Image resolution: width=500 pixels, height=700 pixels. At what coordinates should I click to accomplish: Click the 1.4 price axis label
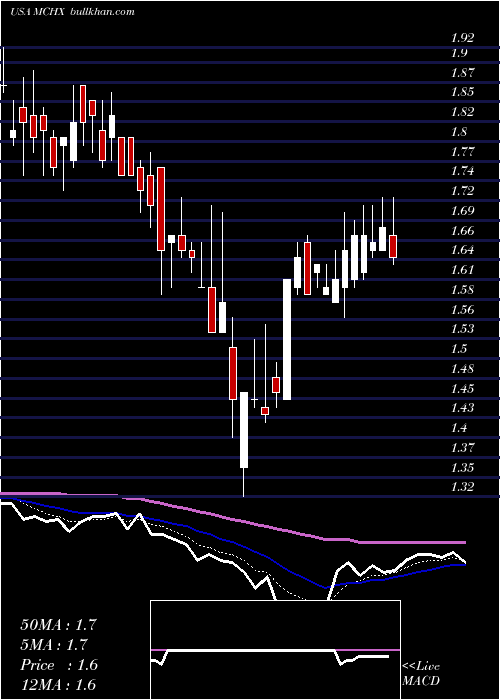[459, 427]
